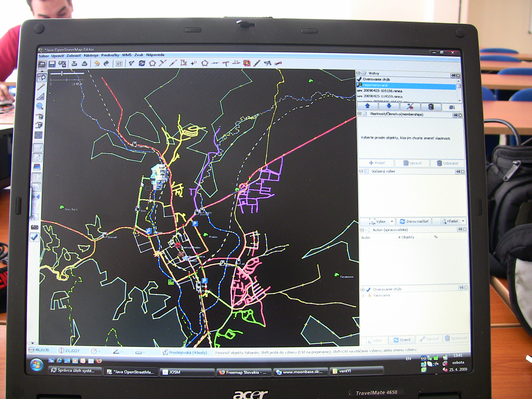Image resolution: width=532 pixels, height=399 pixels.
Task: Click the map zoom slider handle
Action: point(62,74)
